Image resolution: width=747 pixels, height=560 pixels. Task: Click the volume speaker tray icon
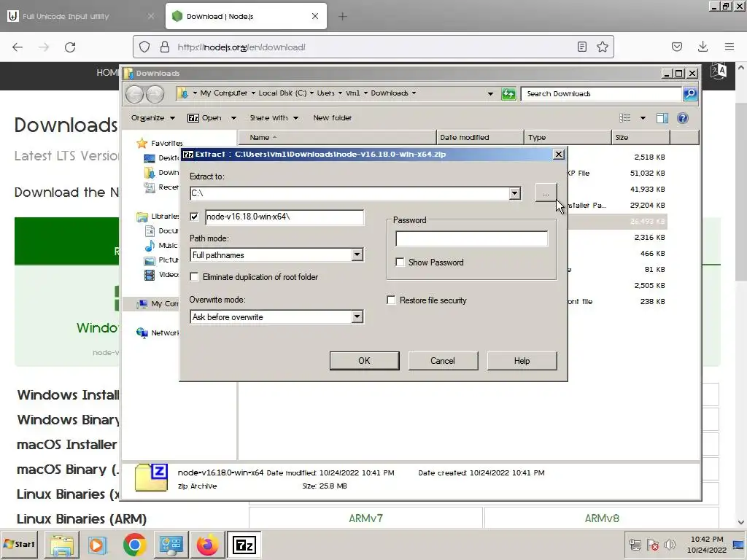[x=670, y=544]
